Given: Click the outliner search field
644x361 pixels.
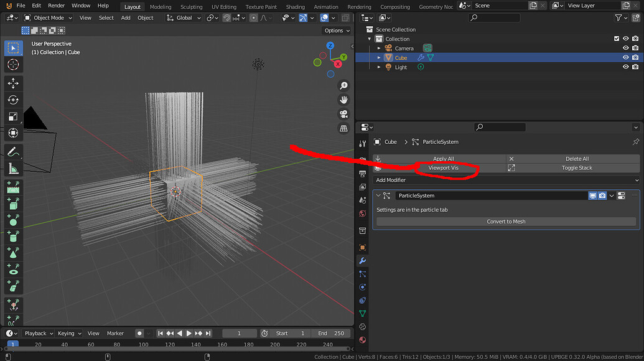Looking at the screenshot, I should [494, 17].
